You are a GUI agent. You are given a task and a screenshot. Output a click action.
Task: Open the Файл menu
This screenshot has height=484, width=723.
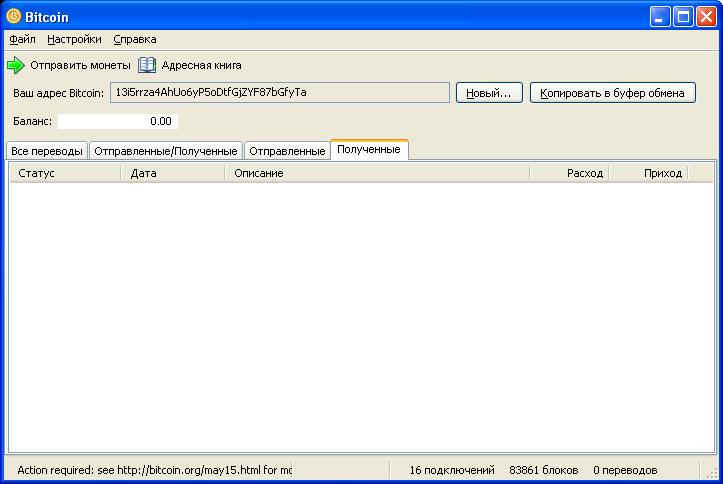(x=22, y=40)
